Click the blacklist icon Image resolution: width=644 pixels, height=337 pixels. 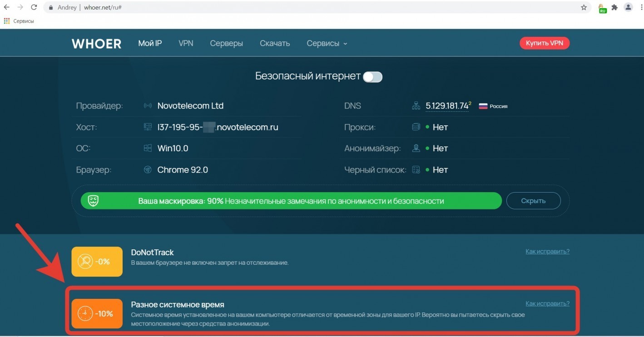tap(416, 169)
